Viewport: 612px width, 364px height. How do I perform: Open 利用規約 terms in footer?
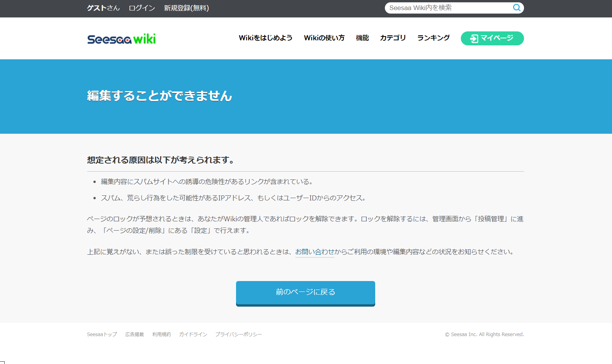161,335
